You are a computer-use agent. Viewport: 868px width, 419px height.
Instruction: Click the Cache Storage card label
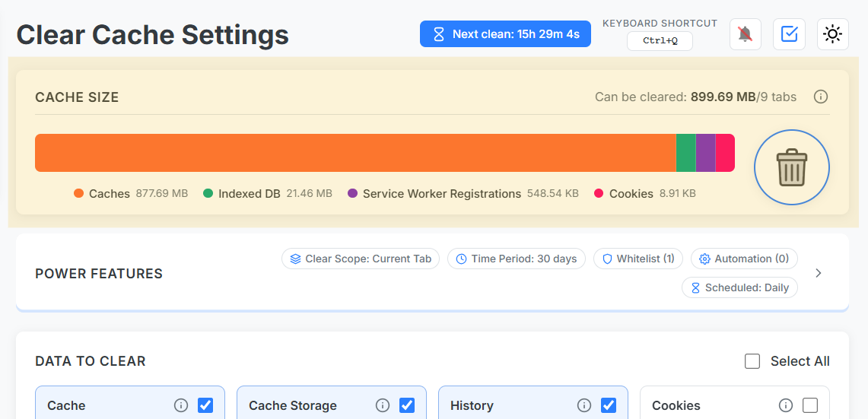click(x=293, y=406)
